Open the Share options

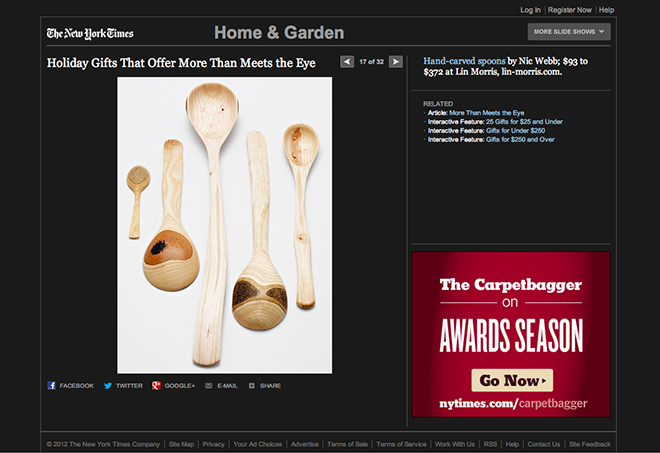pyautogui.click(x=265, y=386)
